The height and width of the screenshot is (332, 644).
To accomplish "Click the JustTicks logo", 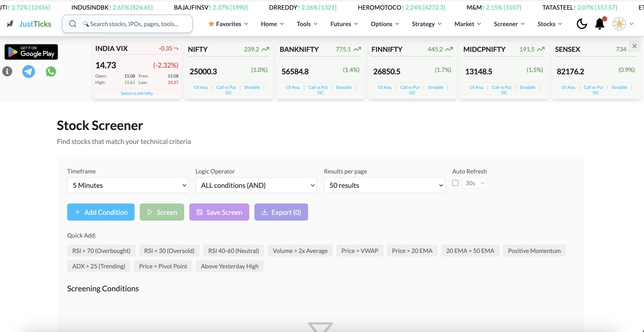I will (29, 24).
